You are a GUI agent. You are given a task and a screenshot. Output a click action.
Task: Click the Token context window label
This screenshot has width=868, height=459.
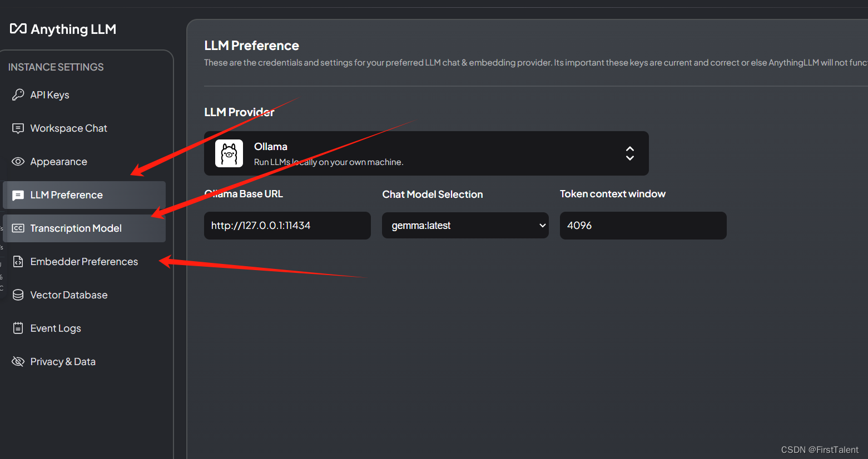click(613, 194)
